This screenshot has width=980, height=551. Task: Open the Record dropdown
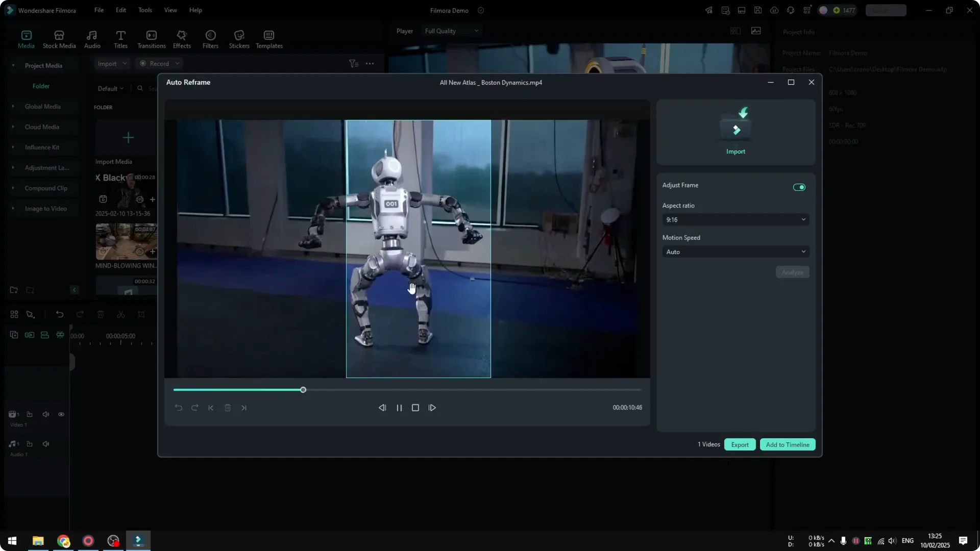[x=159, y=64]
